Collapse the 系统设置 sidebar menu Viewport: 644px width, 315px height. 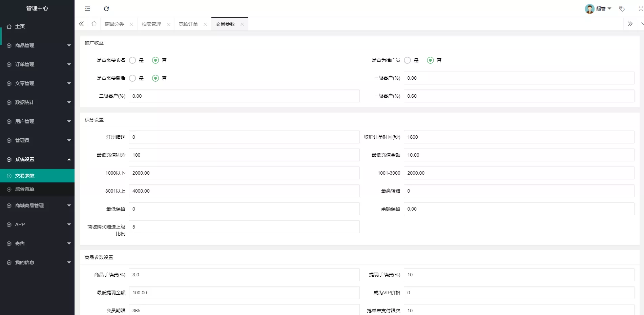click(37, 159)
